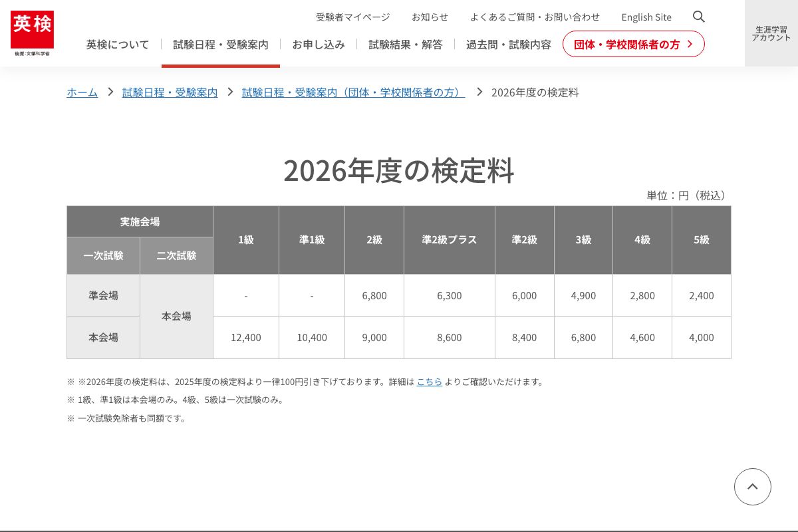The image size is (798, 532).
Task: Open よくあるご質問・お問い合わせ
Action: (x=535, y=17)
